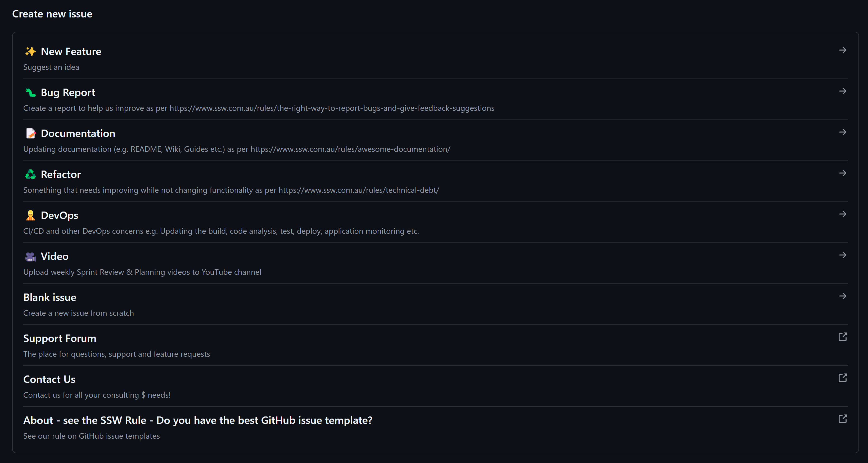Screen dimensions: 868x463
Task: Start a Video issue template
Action: click(55, 256)
